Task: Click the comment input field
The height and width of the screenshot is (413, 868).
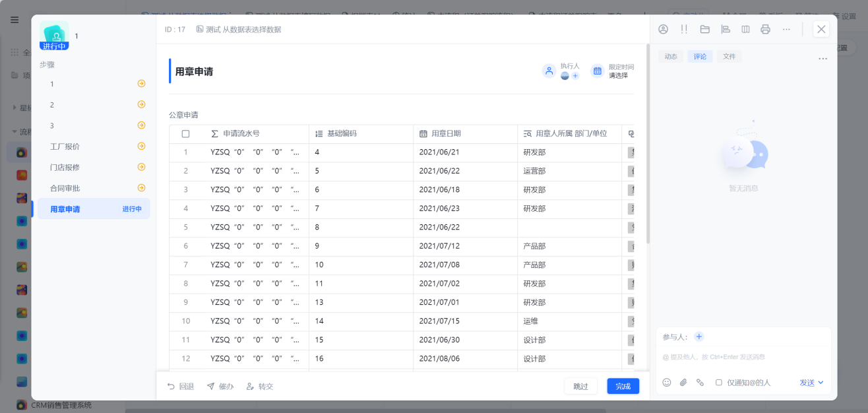Action: click(x=743, y=357)
